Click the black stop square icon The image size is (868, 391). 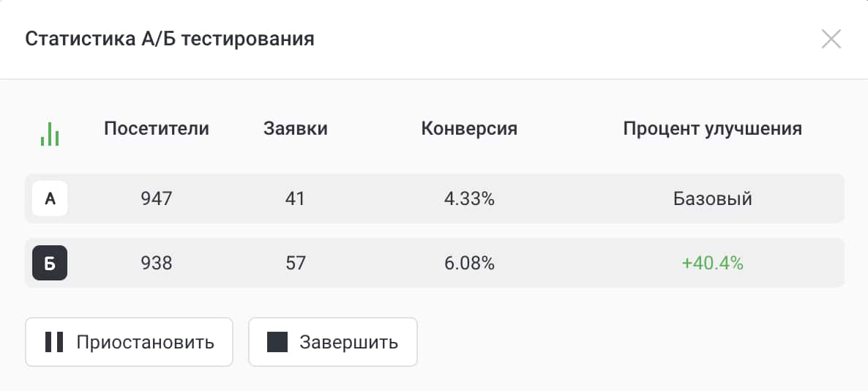tap(277, 342)
